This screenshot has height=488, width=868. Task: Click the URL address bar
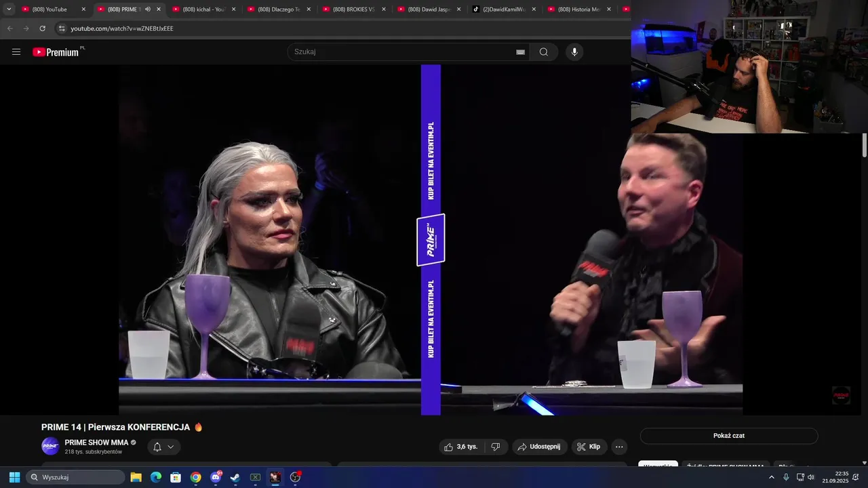pos(339,28)
